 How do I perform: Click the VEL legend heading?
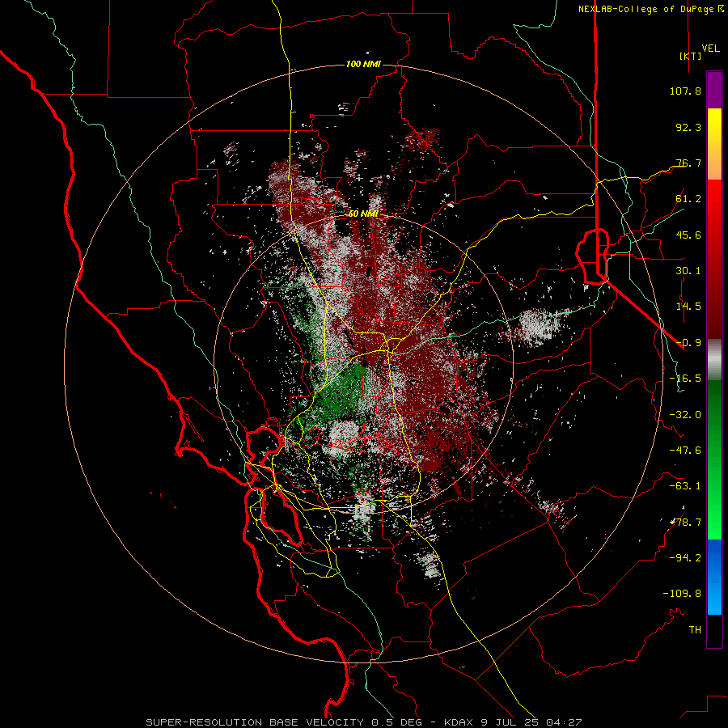[710, 49]
